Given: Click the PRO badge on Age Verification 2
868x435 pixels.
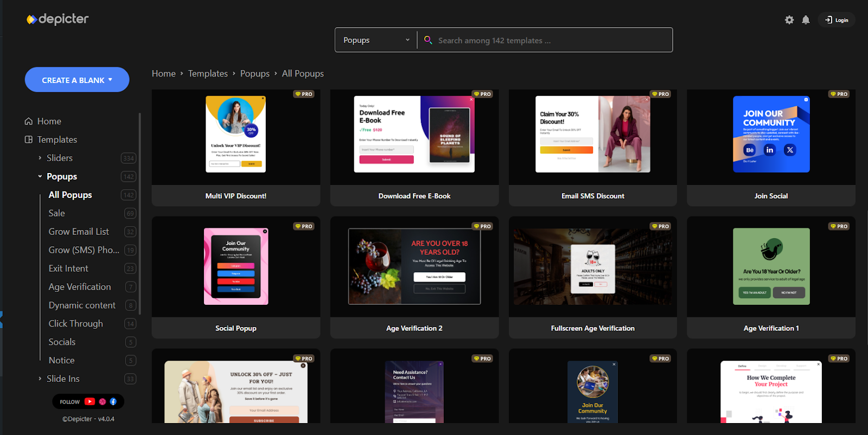Looking at the screenshot, I should point(482,226).
